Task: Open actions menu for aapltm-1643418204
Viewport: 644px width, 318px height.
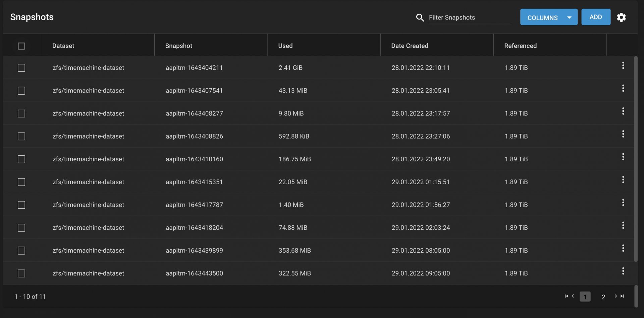Action: coord(623,225)
